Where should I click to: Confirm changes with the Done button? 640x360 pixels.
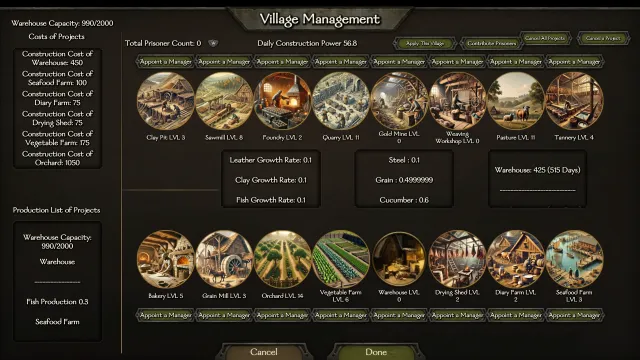pos(376,352)
